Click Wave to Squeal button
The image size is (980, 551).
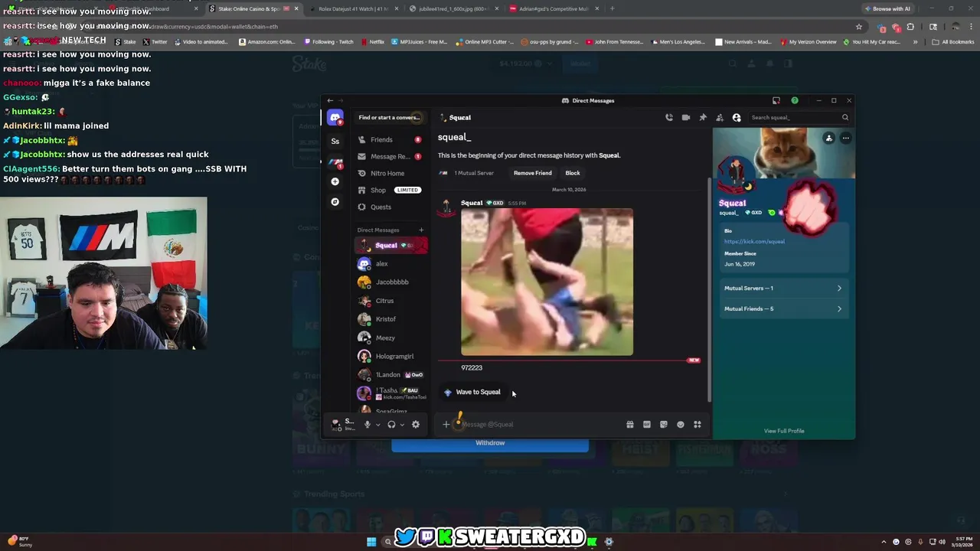click(472, 392)
